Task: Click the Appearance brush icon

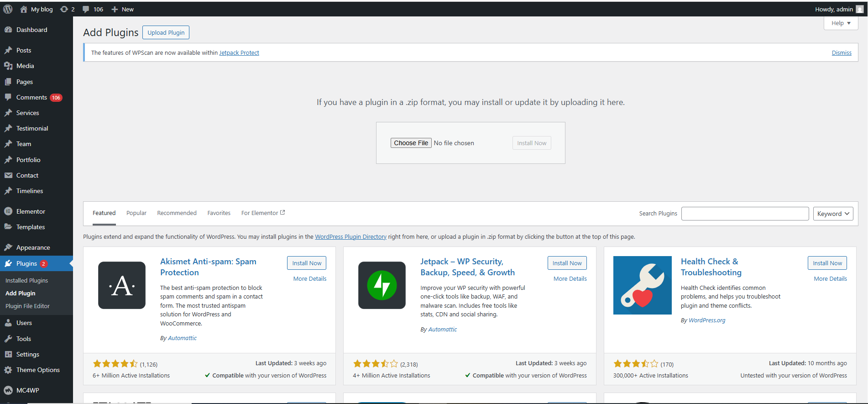Action: (8, 247)
